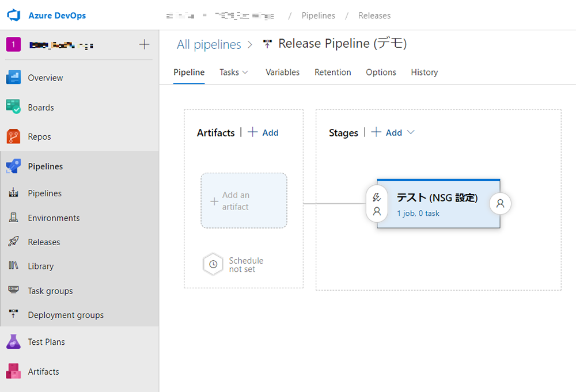Go back to All pipelines
Viewport: 576px width, 392px height.
pyautogui.click(x=209, y=44)
